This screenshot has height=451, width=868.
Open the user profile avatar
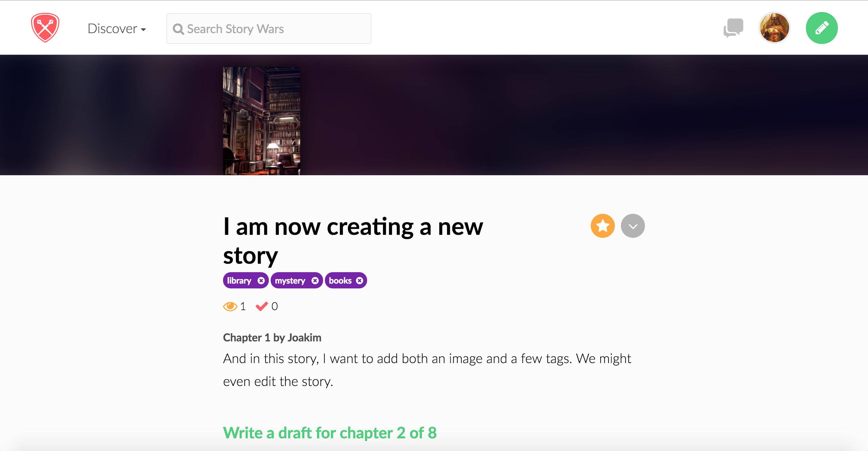tap(774, 28)
